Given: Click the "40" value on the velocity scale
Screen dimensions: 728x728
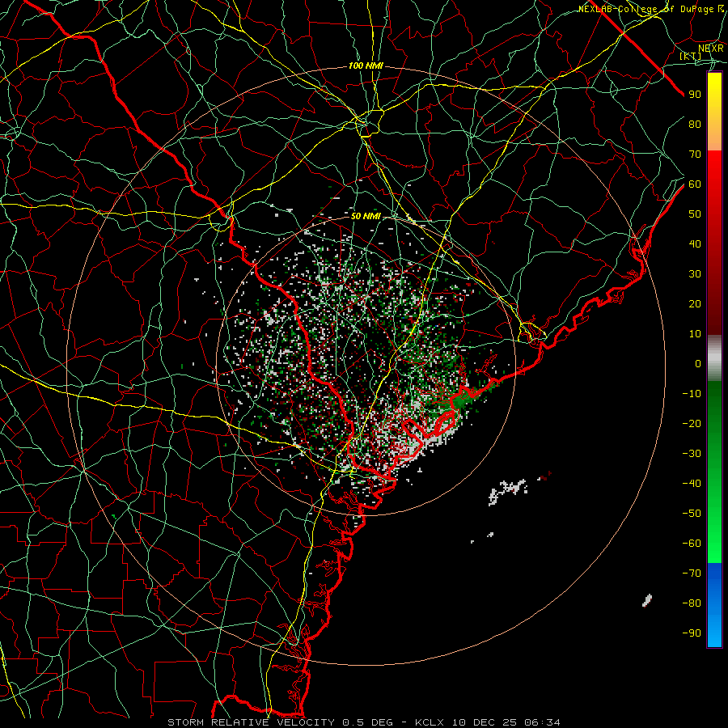Looking at the screenshot, I should coord(695,244).
